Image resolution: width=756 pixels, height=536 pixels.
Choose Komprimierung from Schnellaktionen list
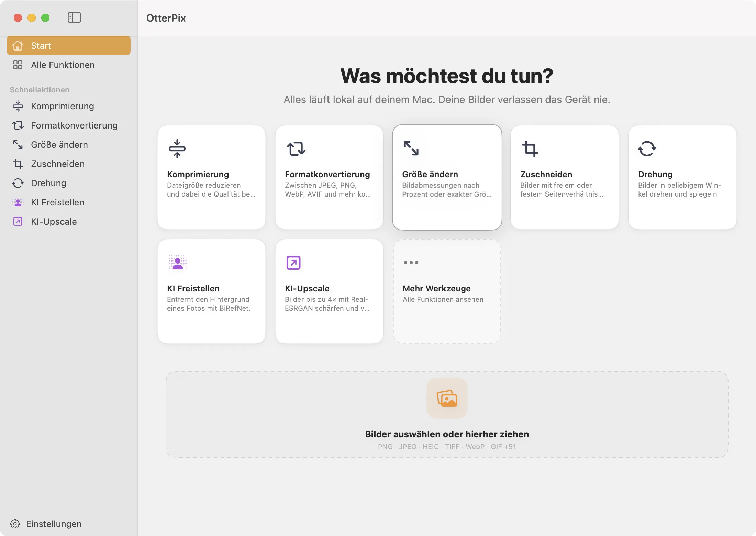click(69, 106)
